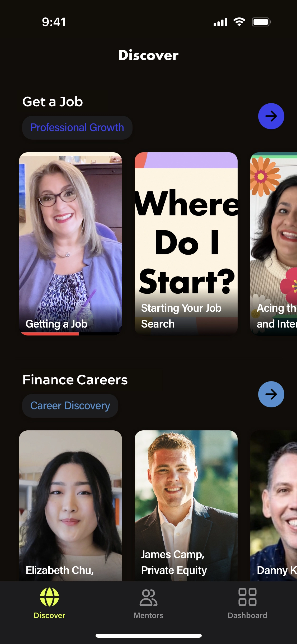297x644 pixels.
Task: Open James Camp, Private Equity card
Action: click(186, 505)
